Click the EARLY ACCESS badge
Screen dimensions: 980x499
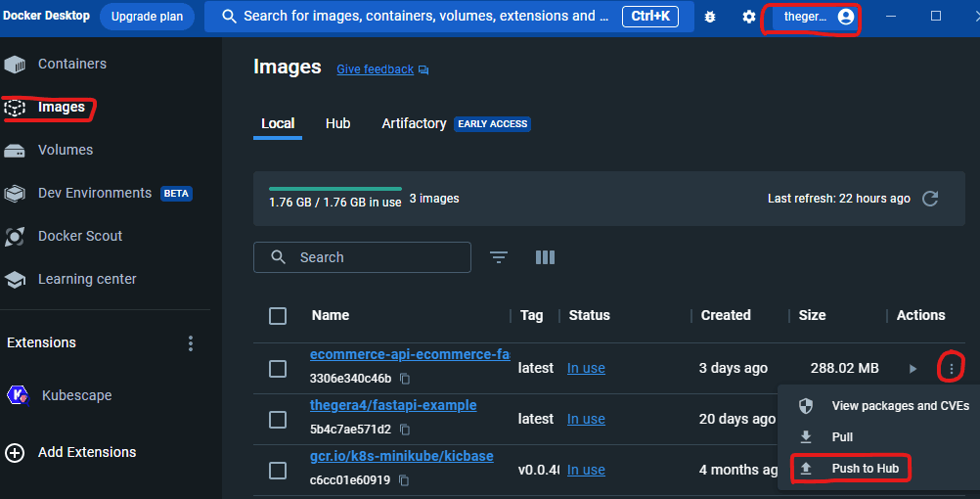pos(493,124)
